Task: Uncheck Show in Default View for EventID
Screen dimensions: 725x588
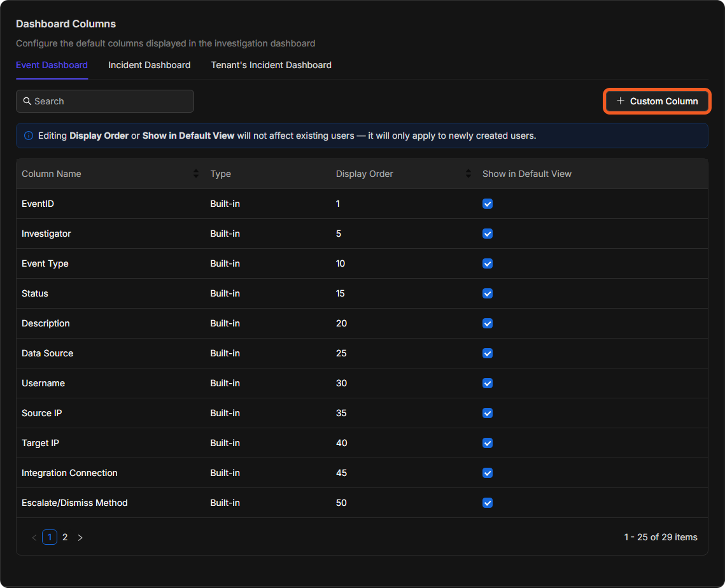Action: click(x=488, y=204)
